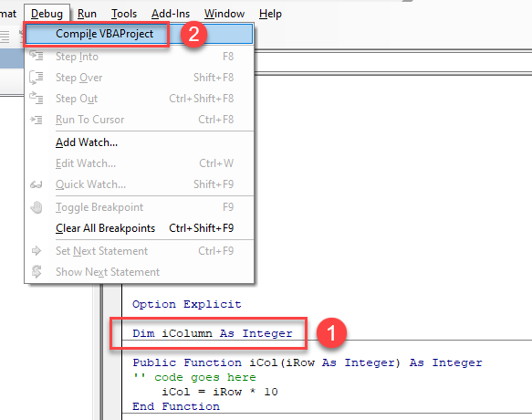Viewport: 532px width, 420px height.
Task: Open the Window menu
Action: click(x=224, y=14)
